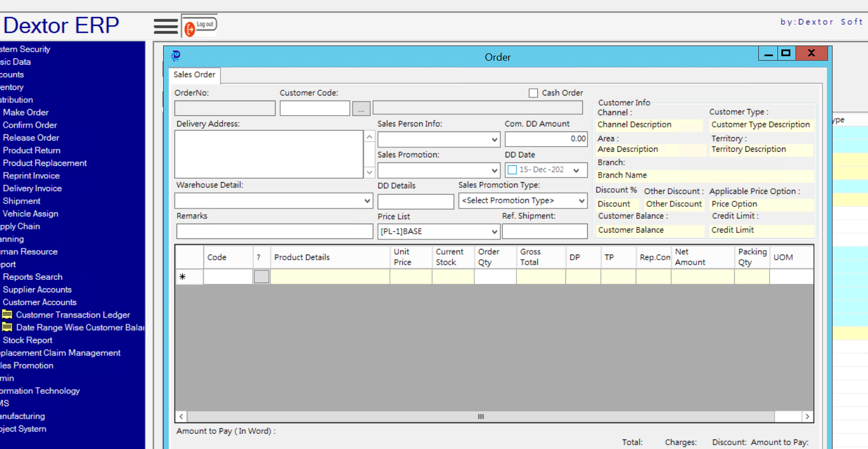The image size is (868, 449).
Task: Open Replacement Claim Management menu
Action: click(x=60, y=352)
